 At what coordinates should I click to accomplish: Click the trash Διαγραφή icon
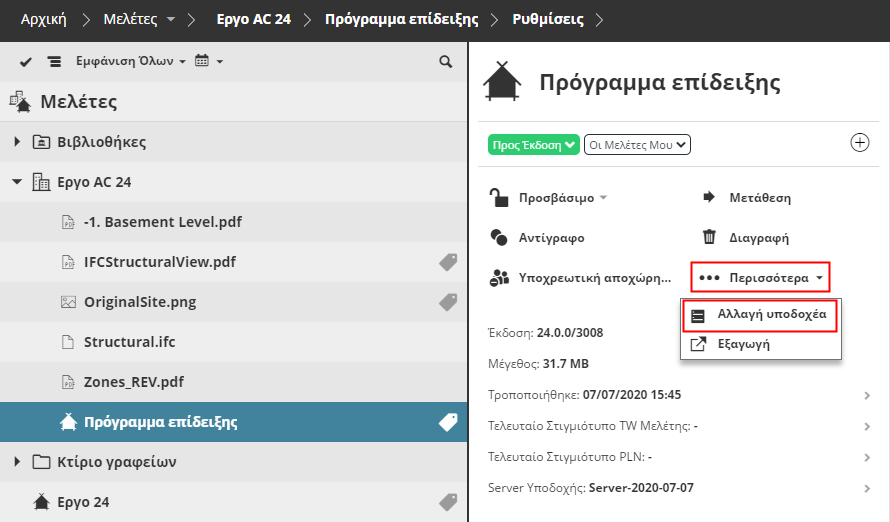pos(709,238)
